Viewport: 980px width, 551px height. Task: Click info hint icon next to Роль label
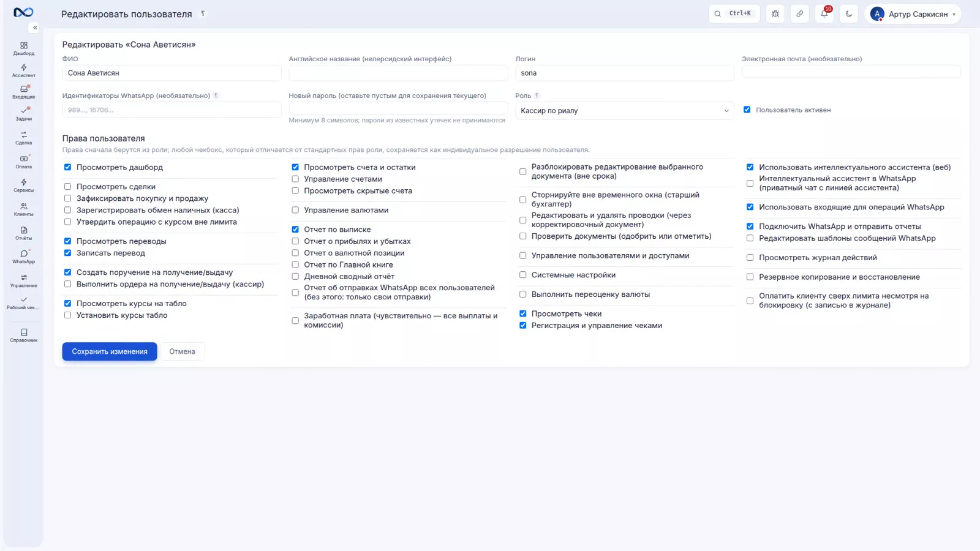537,96
